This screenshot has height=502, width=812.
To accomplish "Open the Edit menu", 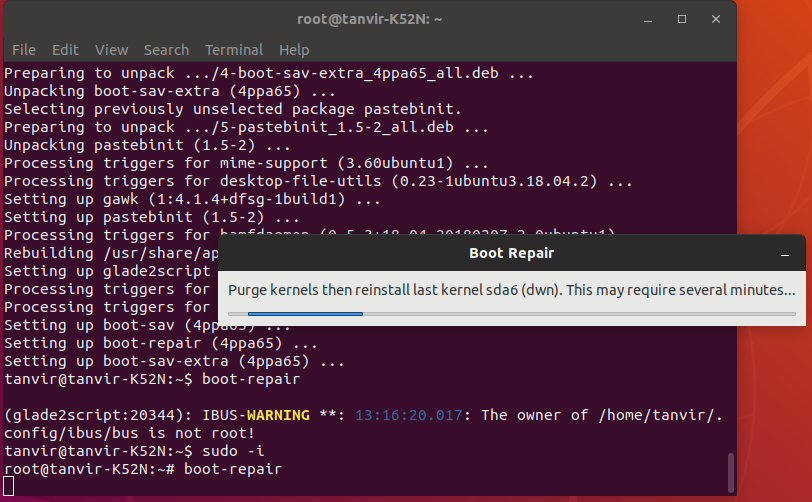I will pyautogui.click(x=65, y=50).
